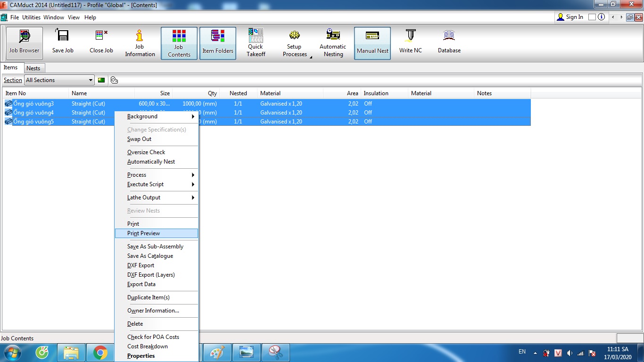Open the Utilities menu
Screen dimensions: 644x362
32,17
